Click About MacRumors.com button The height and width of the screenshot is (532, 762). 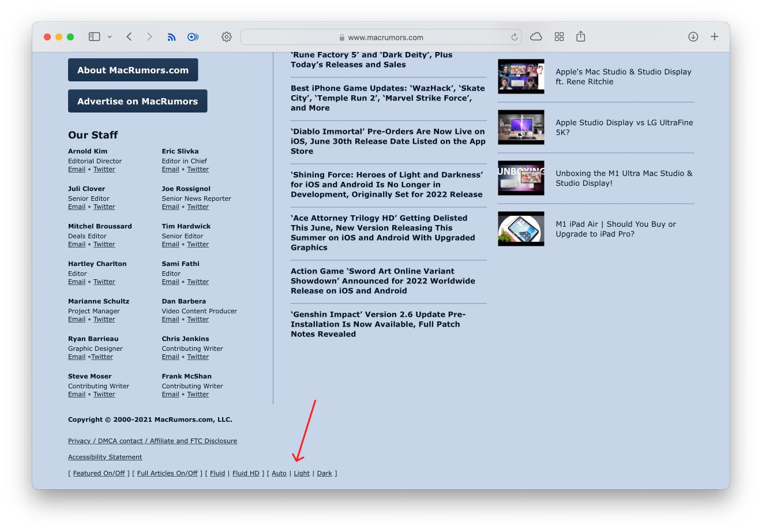click(133, 70)
